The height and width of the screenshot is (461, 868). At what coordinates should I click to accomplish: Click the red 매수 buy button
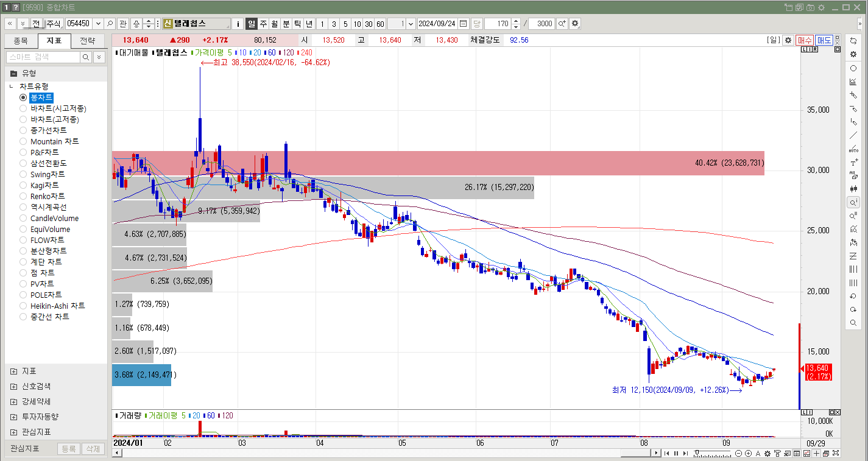pos(805,40)
